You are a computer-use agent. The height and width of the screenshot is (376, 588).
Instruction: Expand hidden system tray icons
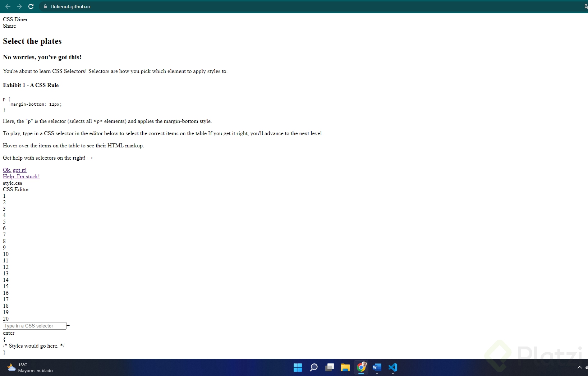pyautogui.click(x=579, y=367)
